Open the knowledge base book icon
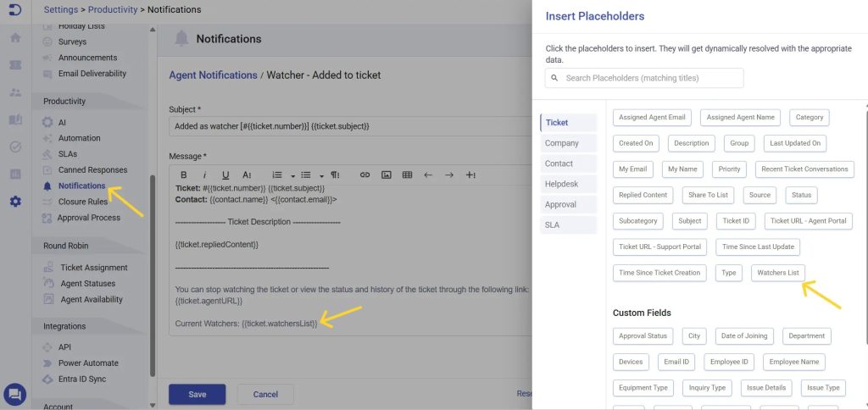Viewport: 868px width, 410px height. 15,119
